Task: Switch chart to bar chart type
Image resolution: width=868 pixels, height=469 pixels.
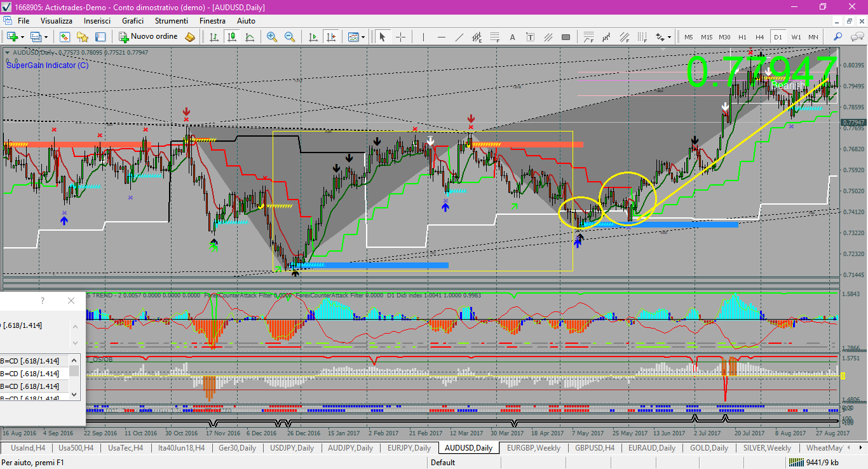Action: [214, 37]
